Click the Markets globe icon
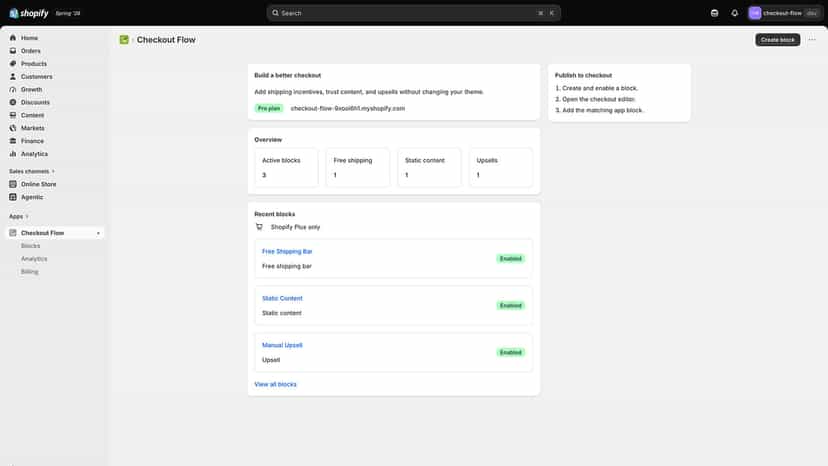Image resolution: width=828 pixels, height=466 pixels. tap(13, 128)
